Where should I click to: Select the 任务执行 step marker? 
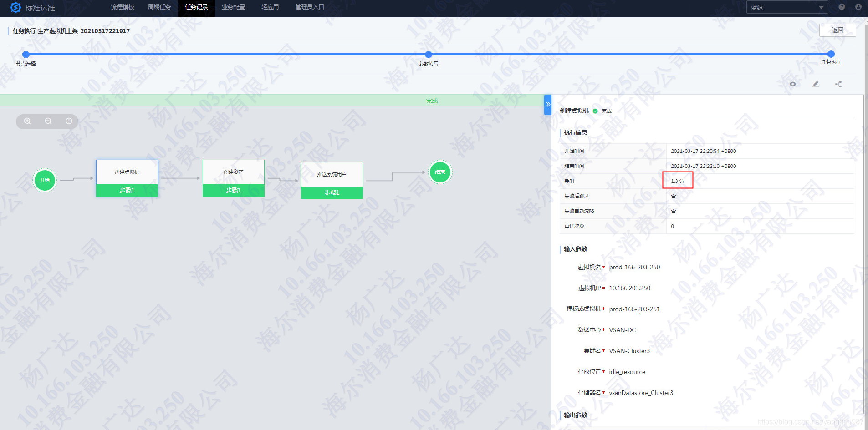tap(831, 54)
